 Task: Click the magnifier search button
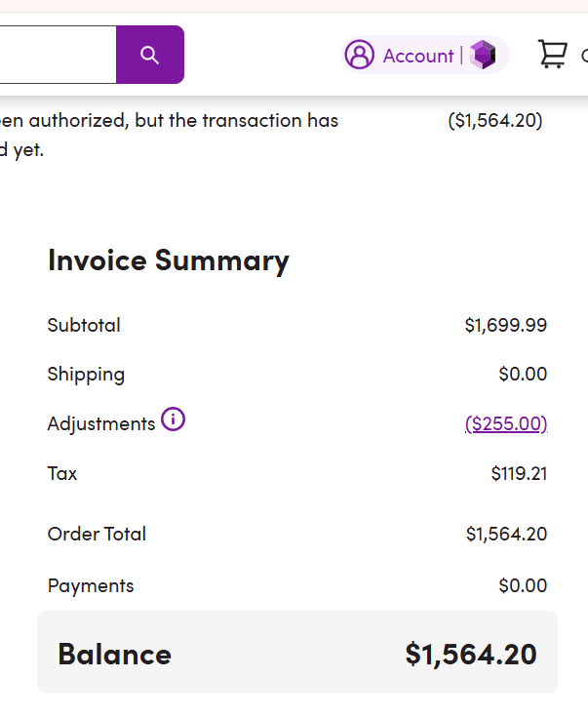149,55
